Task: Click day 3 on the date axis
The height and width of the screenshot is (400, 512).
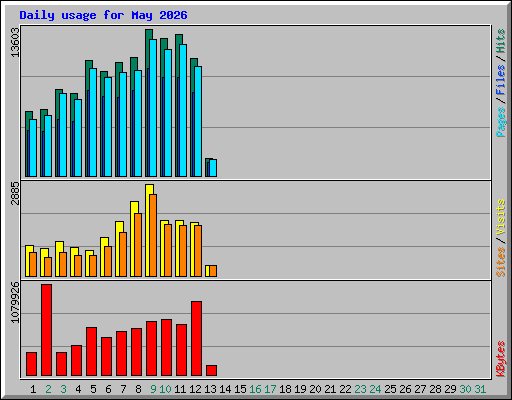Action: click(63, 389)
